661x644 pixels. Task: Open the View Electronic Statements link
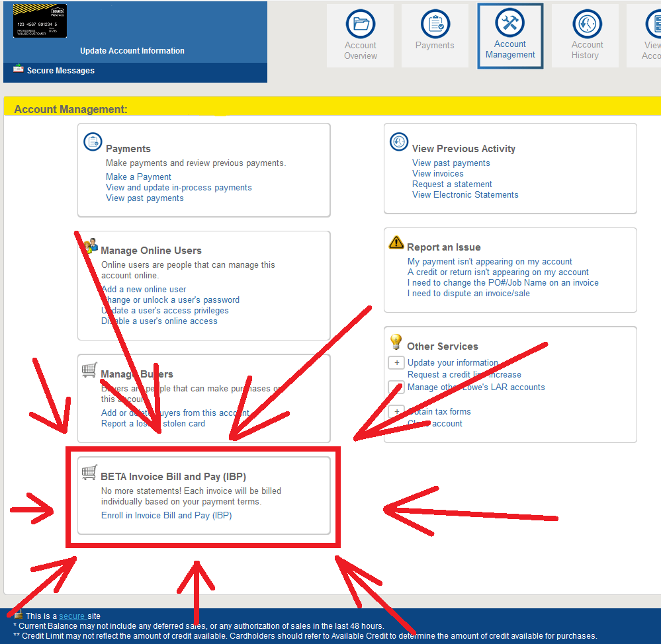coord(465,194)
